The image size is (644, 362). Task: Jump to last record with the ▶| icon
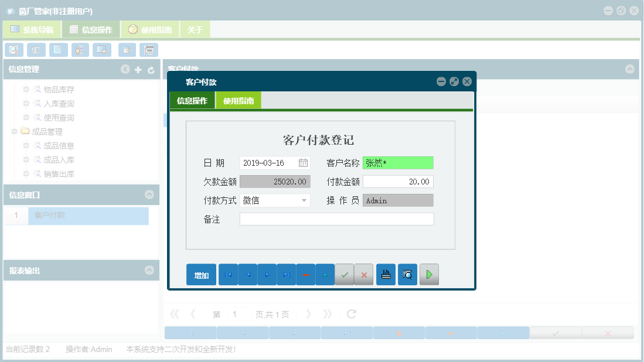(x=286, y=274)
